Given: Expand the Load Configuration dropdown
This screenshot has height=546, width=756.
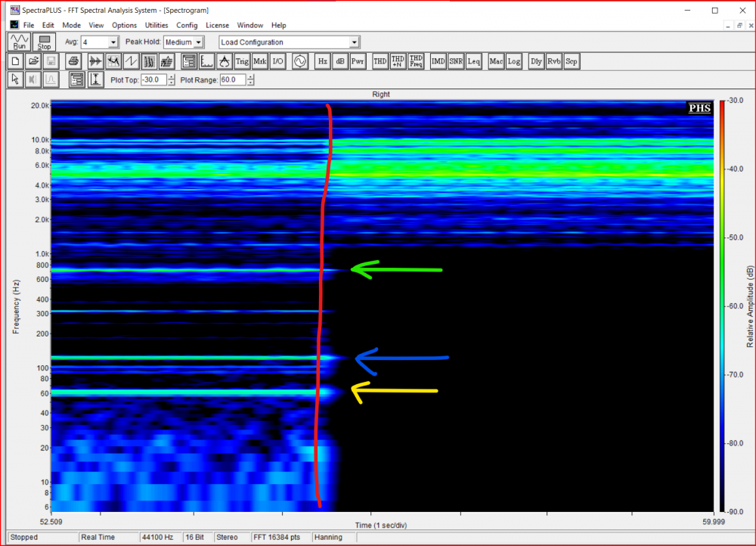Looking at the screenshot, I should pos(354,42).
